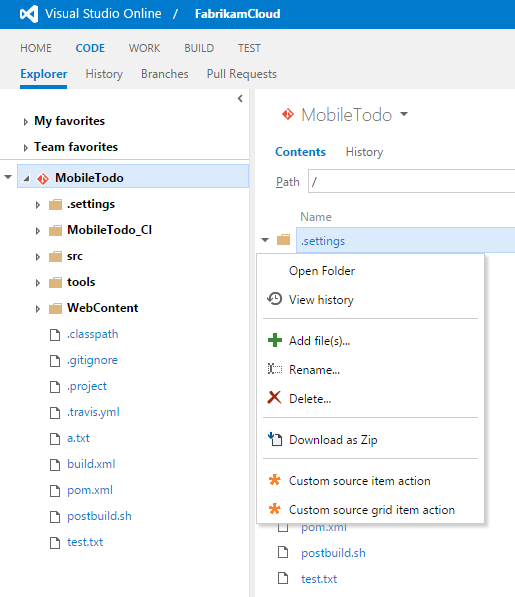The width and height of the screenshot is (515, 597).
Task: Open the Branches tab
Action: [165, 74]
